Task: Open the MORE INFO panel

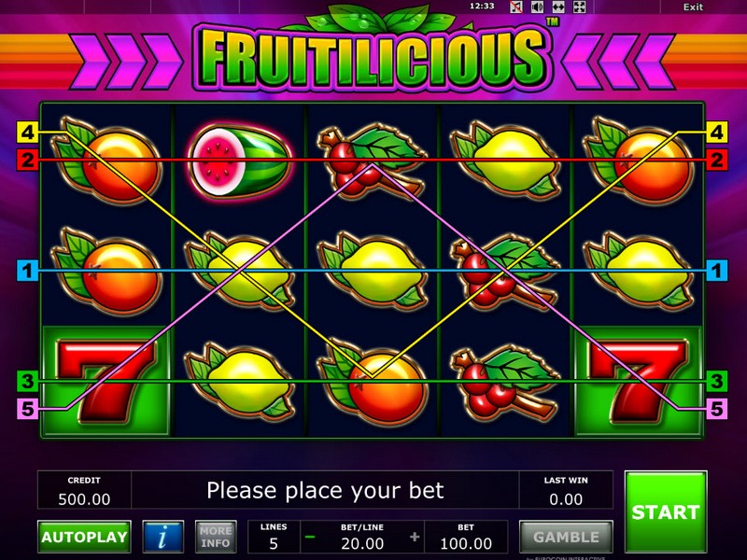Action: point(216,537)
